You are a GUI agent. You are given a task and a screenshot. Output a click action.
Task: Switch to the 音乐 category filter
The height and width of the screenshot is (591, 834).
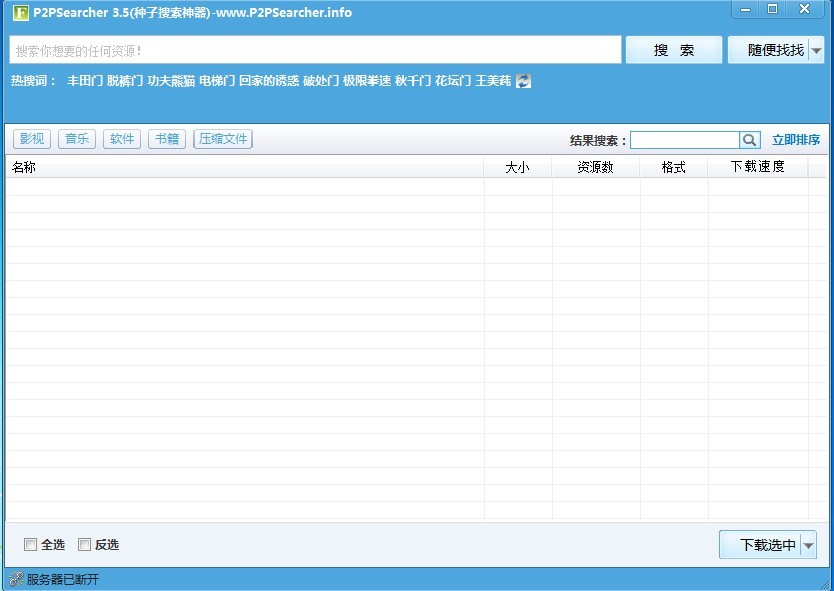(x=77, y=139)
